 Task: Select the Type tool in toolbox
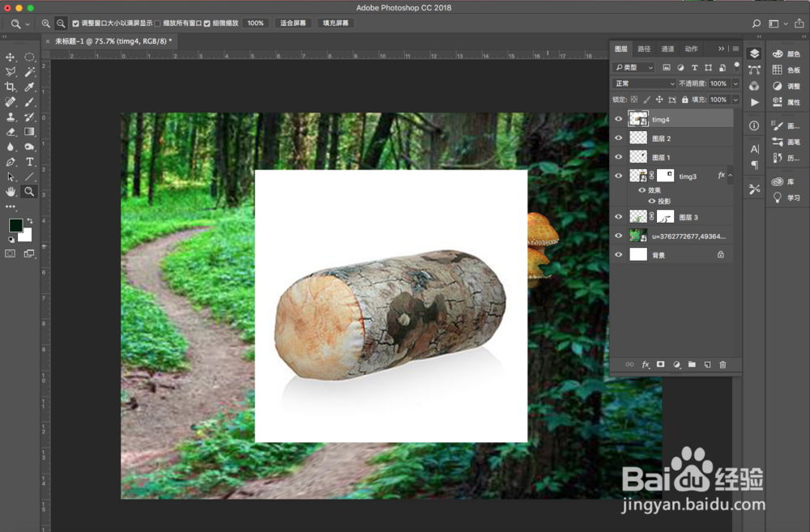(29, 162)
